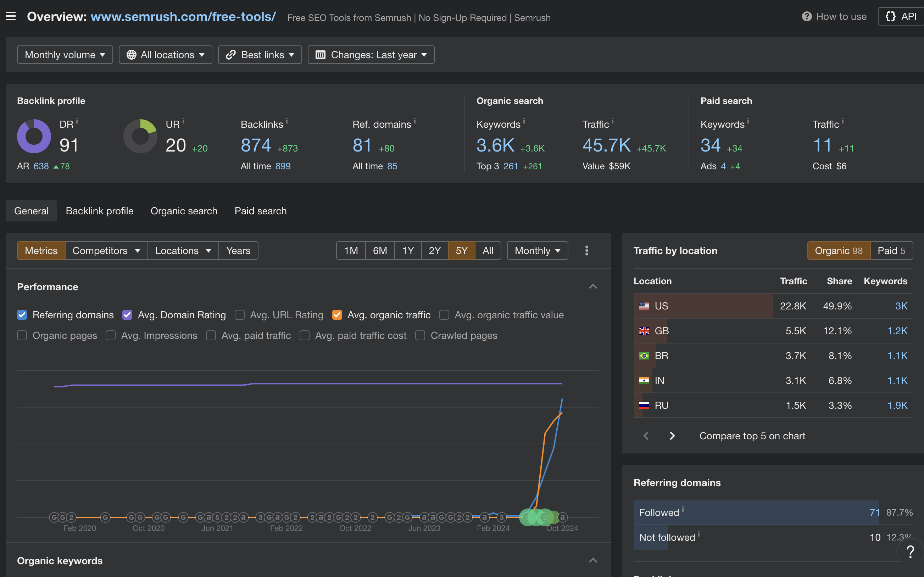Set chart range to 6M
Image resolution: width=924 pixels, height=577 pixels.
pos(380,251)
